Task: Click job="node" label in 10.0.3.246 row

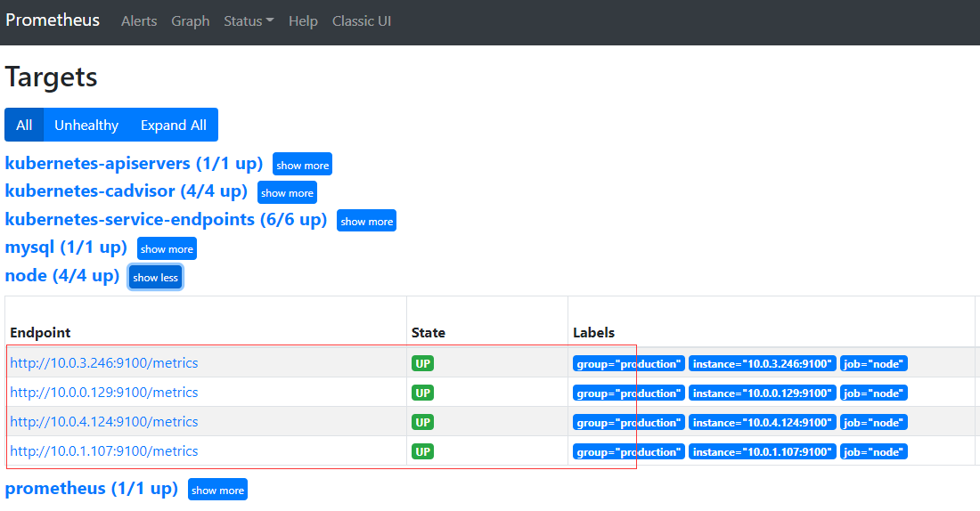Action: [x=873, y=363]
